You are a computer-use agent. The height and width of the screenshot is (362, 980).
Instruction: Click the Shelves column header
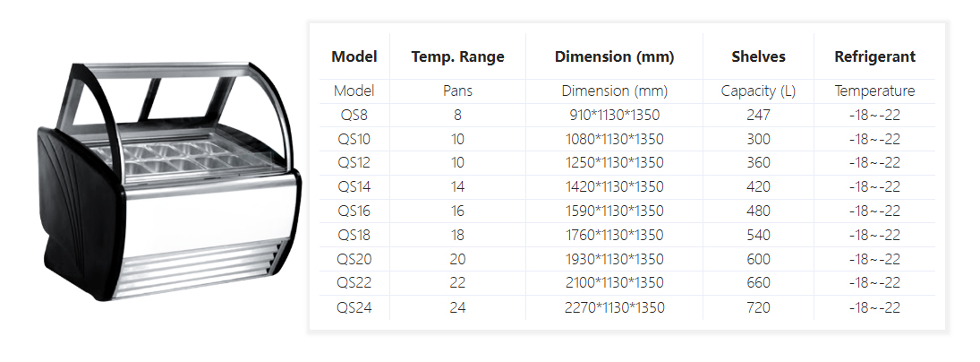point(758,56)
